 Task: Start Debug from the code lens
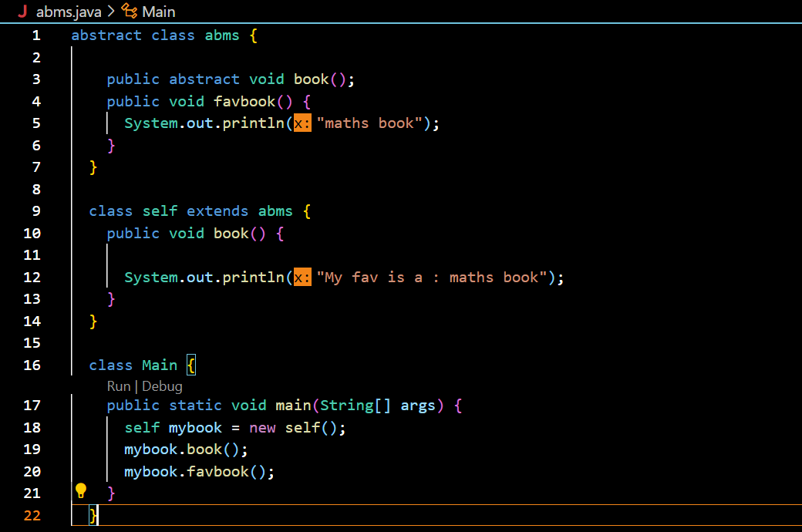point(162,386)
